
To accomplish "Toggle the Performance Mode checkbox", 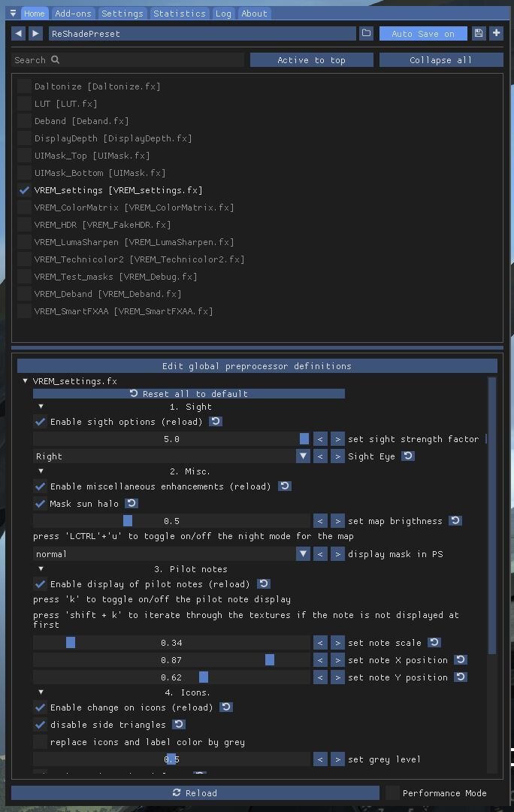I will [x=393, y=792].
